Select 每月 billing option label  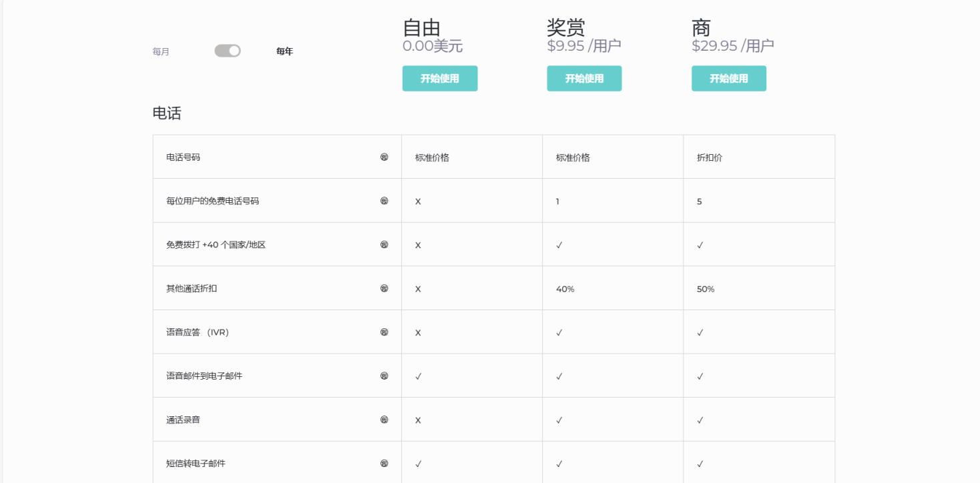(x=161, y=51)
